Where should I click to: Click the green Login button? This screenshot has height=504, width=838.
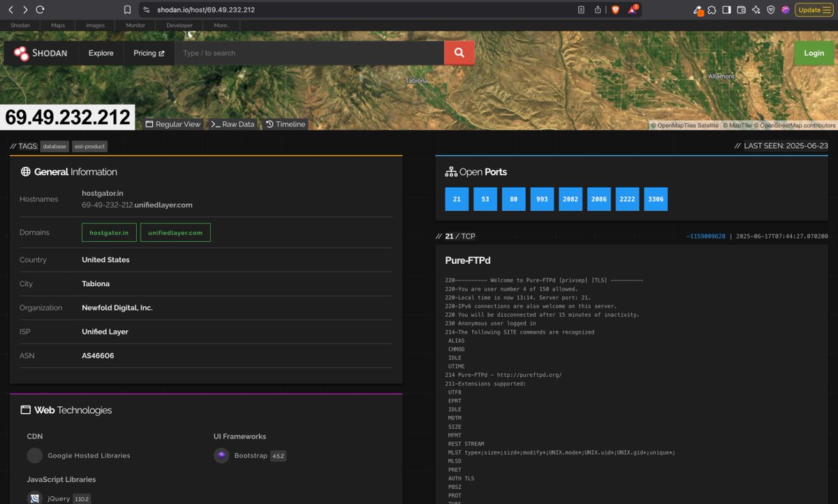click(814, 53)
